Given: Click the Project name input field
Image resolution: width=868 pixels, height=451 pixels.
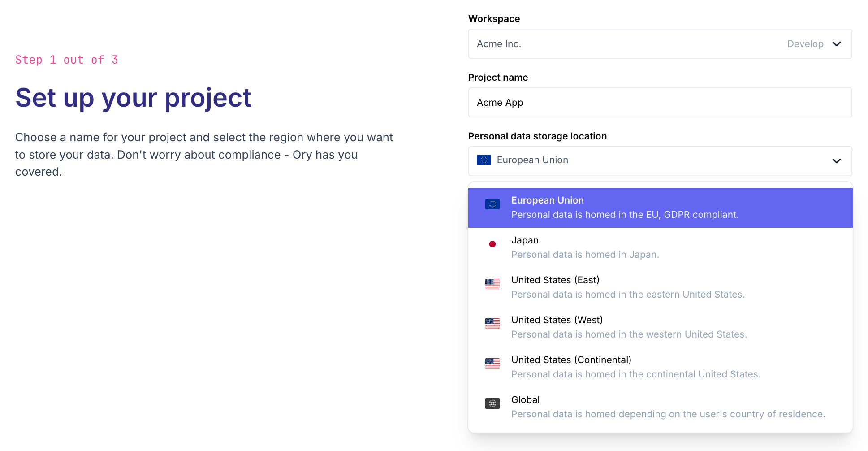Looking at the screenshot, I should point(660,103).
